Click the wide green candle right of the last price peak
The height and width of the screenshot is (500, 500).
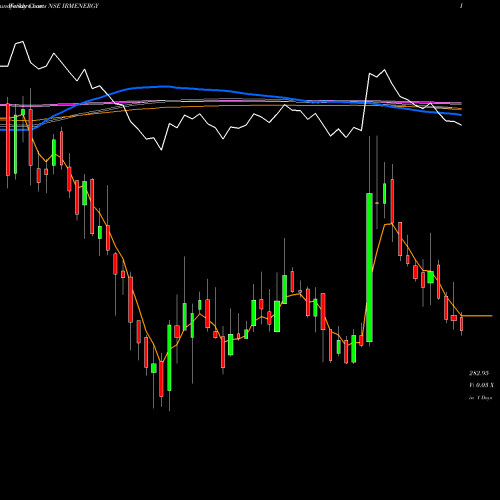click(431, 277)
